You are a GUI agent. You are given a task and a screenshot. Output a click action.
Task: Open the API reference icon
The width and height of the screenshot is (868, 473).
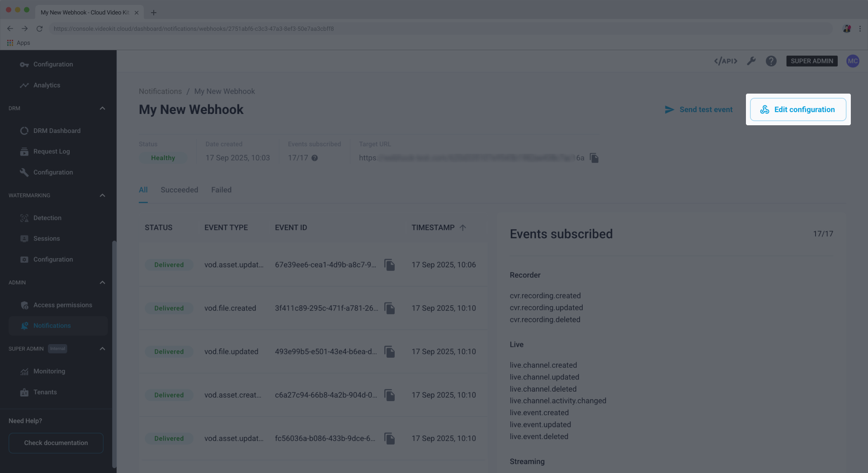[x=725, y=61]
